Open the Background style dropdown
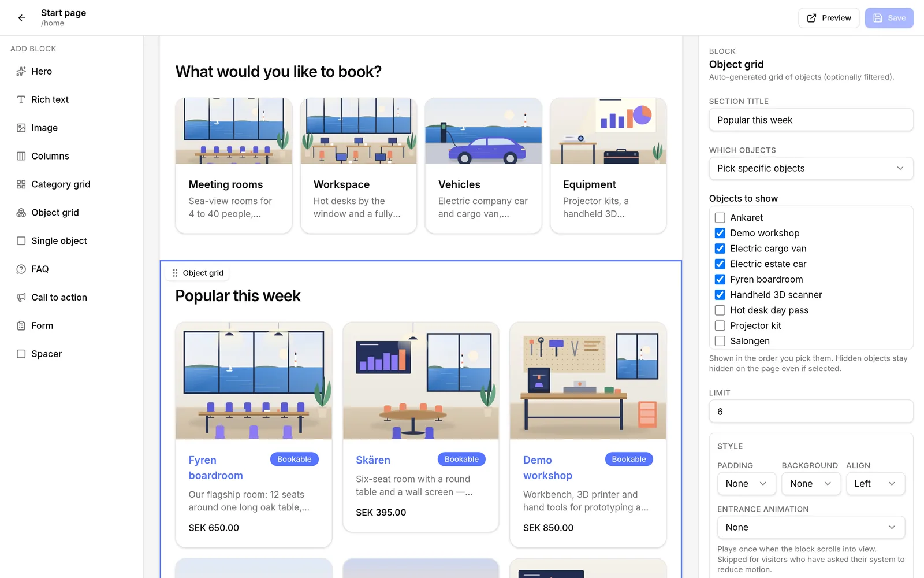 coord(811,484)
